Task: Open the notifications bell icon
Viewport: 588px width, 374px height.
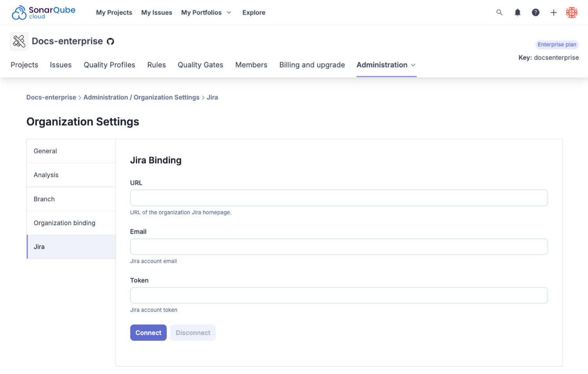Action: pos(517,13)
